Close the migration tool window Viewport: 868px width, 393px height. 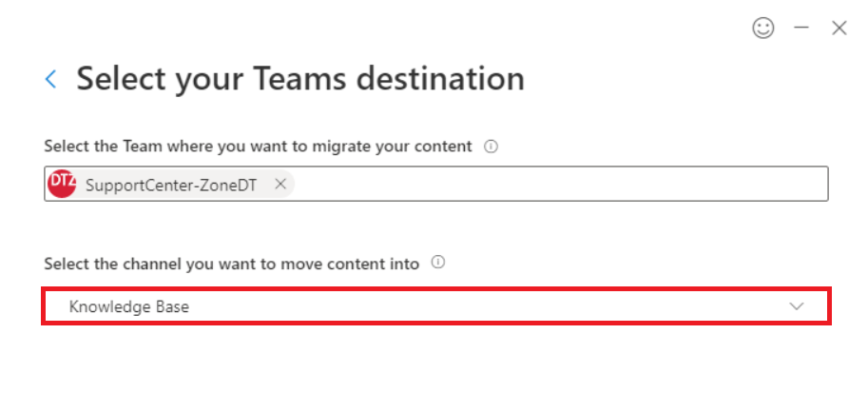[x=839, y=28]
